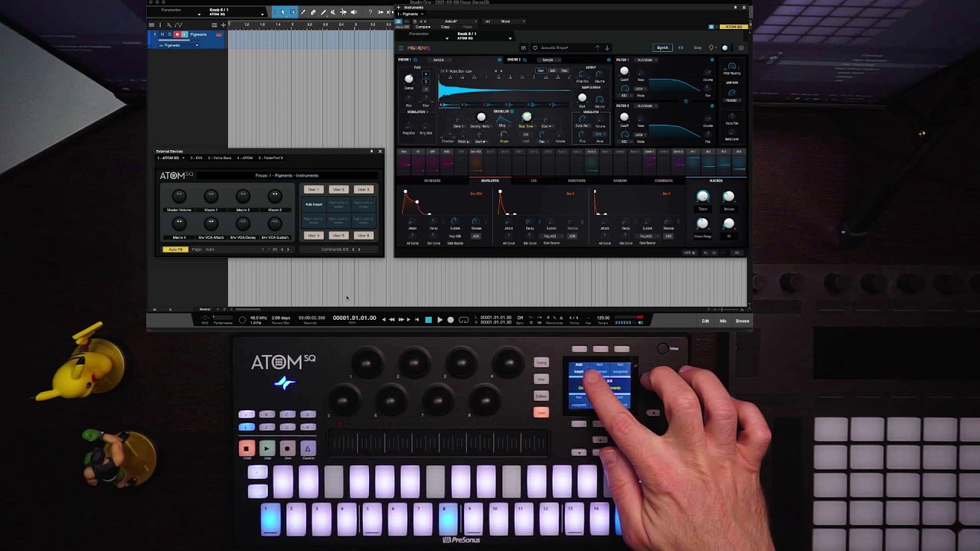Screen dimensions: 980x551
Task: Open the Pigments track instrument dropdown
Action: [179, 45]
